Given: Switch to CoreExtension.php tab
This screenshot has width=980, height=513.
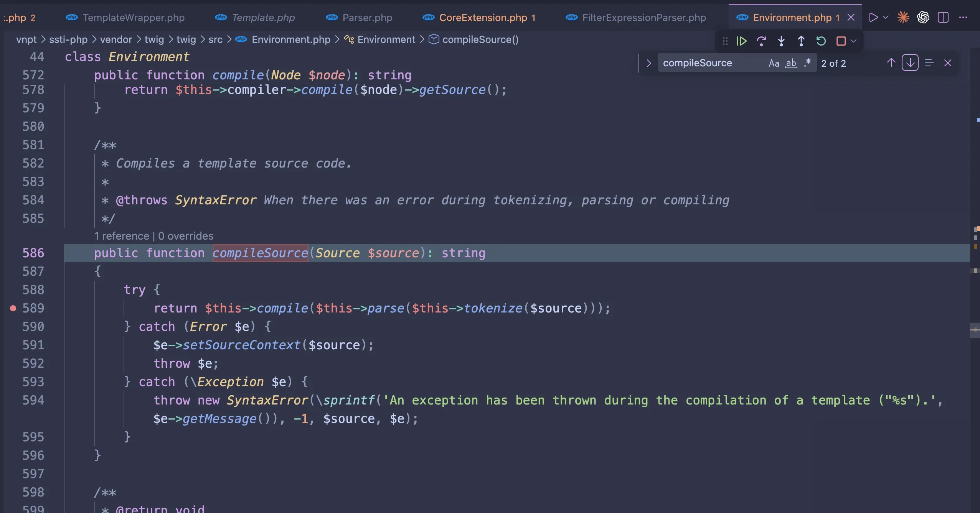Looking at the screenshot, I should 483,18.
